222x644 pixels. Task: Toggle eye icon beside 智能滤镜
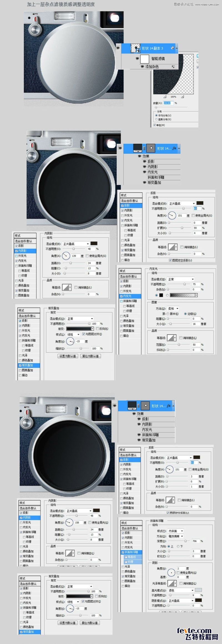(137, 58)
